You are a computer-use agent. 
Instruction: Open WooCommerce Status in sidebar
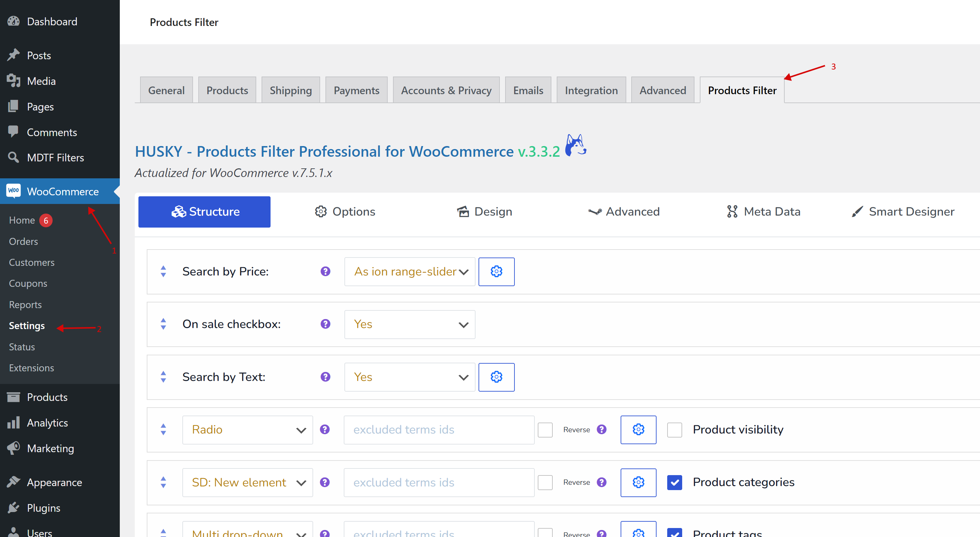pyautogui.click(x=22, y=347)
